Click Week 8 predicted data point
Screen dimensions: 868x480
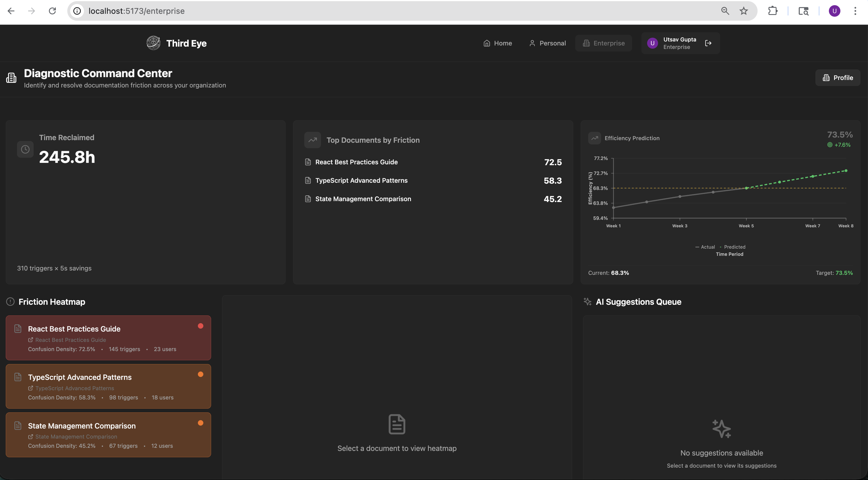[846, 171]
